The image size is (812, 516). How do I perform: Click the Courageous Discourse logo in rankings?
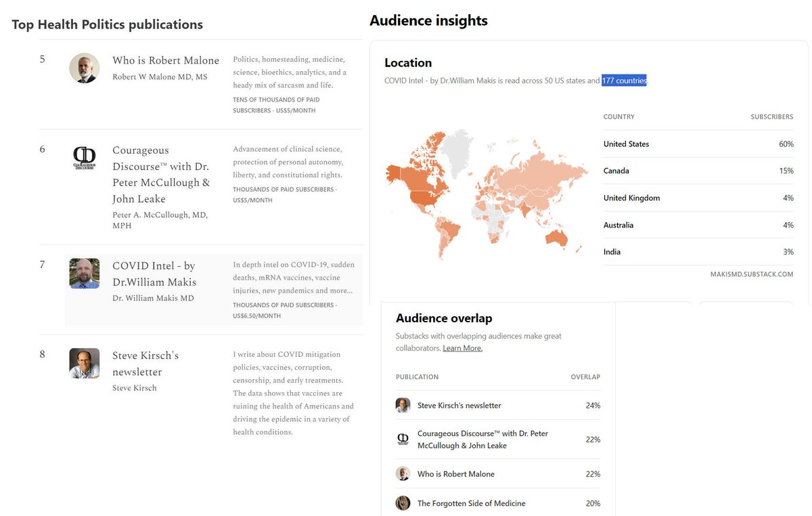point(85,158)
